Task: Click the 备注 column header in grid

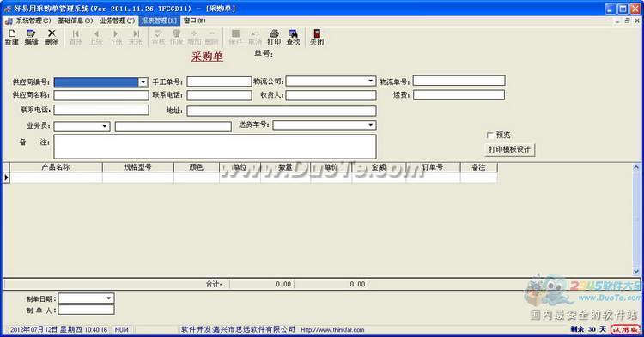Action: coord(478,167)
